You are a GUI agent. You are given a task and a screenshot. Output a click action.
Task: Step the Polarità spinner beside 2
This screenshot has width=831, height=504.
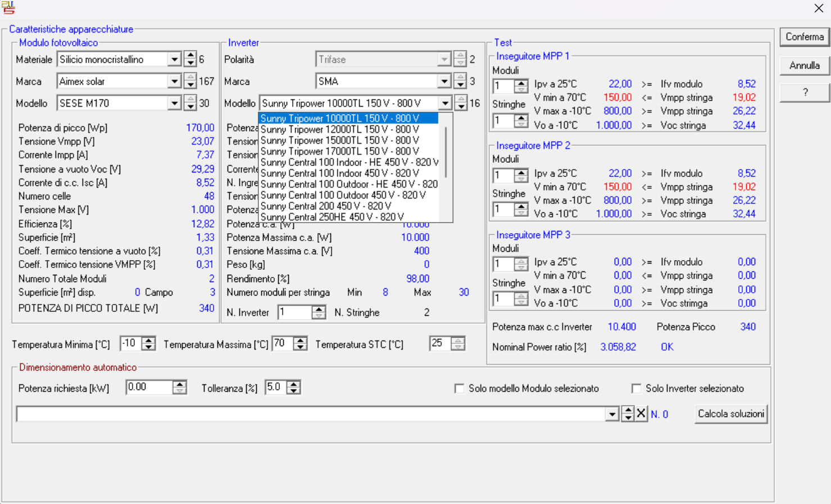(461, 59)
